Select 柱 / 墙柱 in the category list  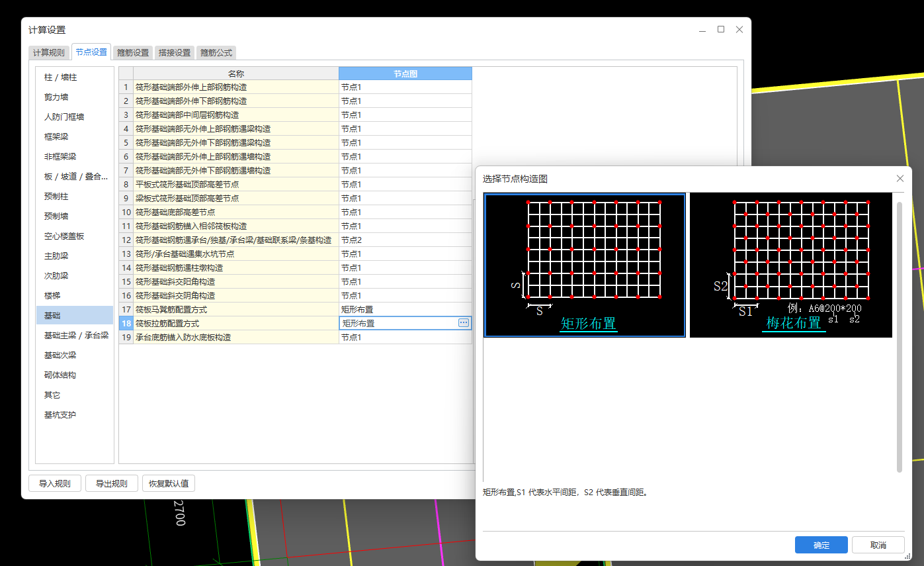coord(75,77)
